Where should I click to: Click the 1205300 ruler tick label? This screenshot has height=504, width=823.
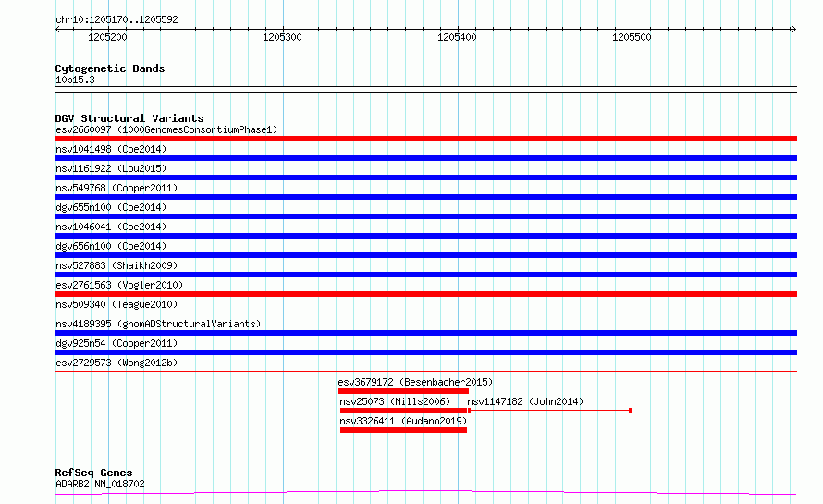coord(282,37)
